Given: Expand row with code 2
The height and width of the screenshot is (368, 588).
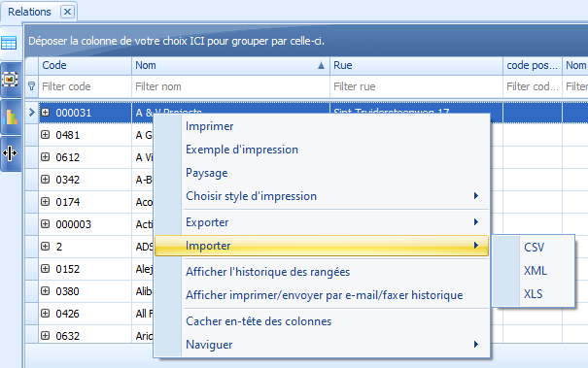Looking at the screenshot, I should coord(46,247).
